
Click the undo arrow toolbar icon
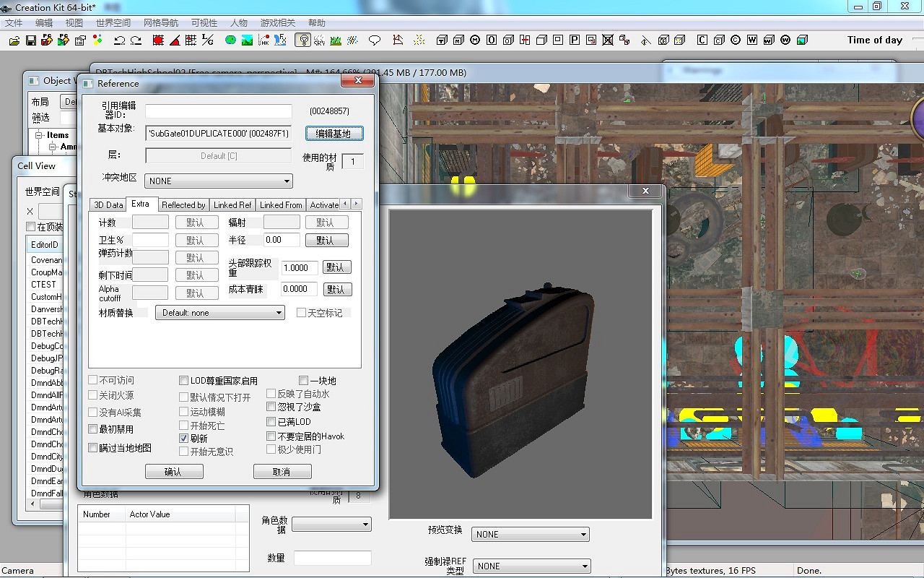[x=119, y=40]
